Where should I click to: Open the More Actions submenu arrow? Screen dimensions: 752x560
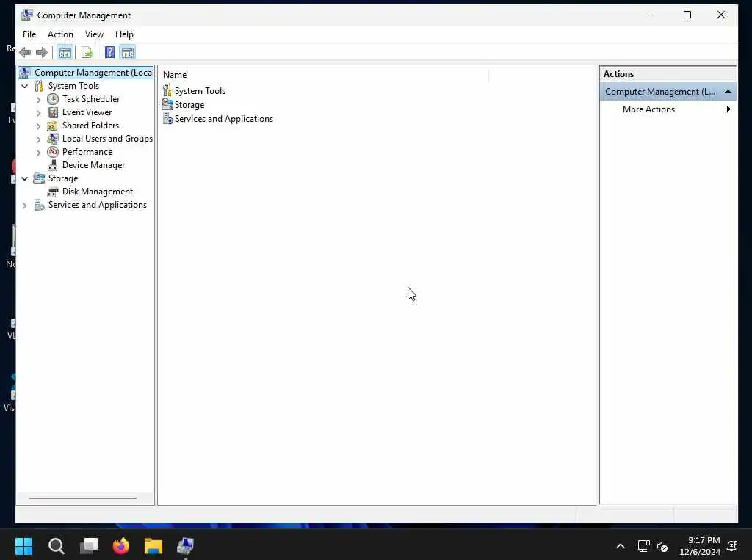coord(728,109)
